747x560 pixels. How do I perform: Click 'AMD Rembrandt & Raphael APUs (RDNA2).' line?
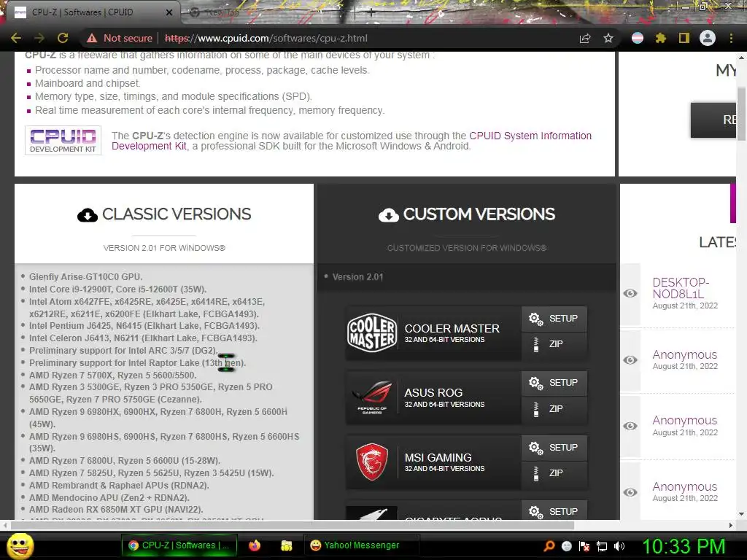pos(119,485)
